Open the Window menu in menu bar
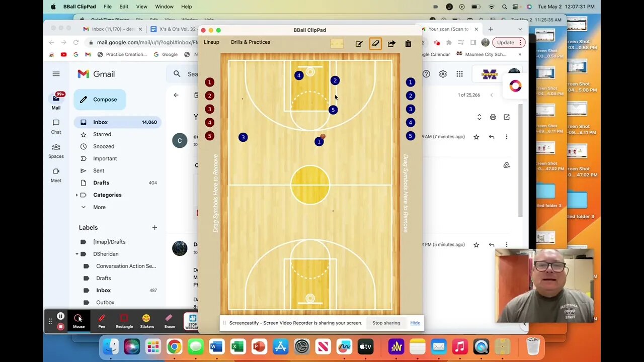This screenshot has width=644, height=362. (164, 7)
